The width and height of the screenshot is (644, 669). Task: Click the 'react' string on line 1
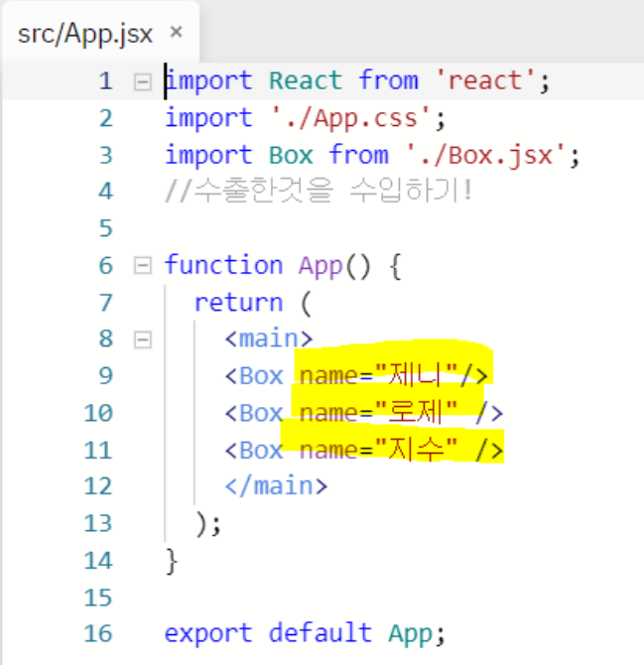click(x=485, y=80)
